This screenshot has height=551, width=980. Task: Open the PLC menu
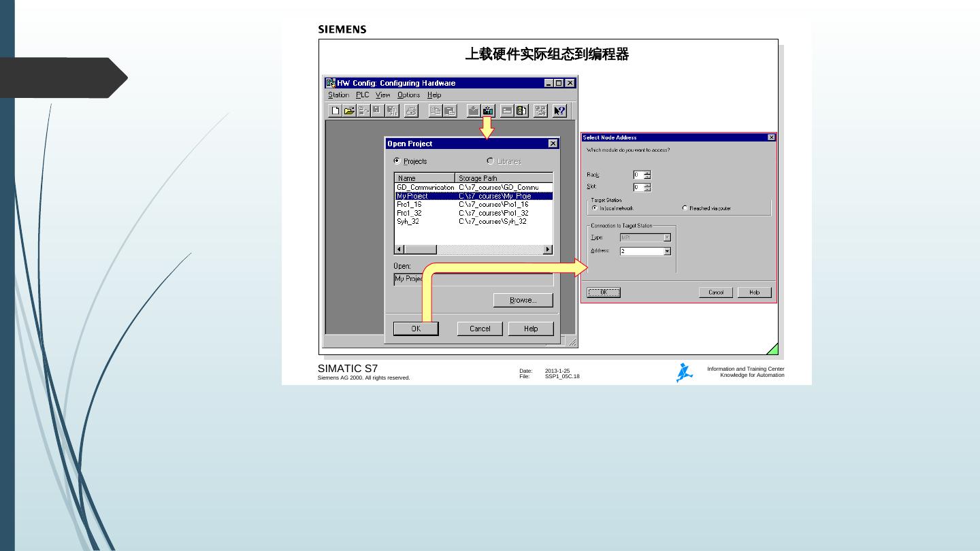[x=363, y=95]
